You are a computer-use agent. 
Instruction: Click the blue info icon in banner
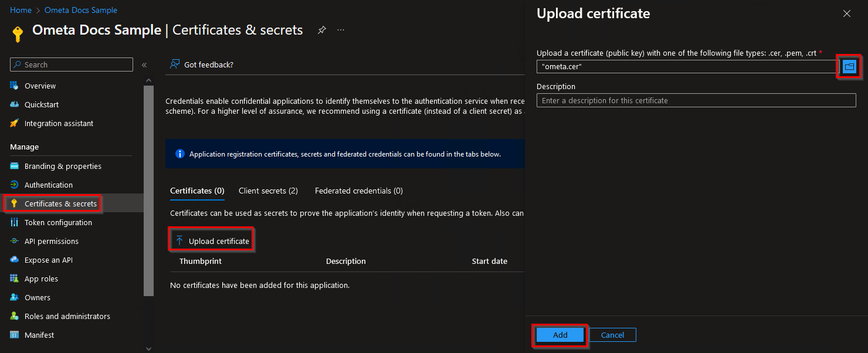(x=180, y=154)
